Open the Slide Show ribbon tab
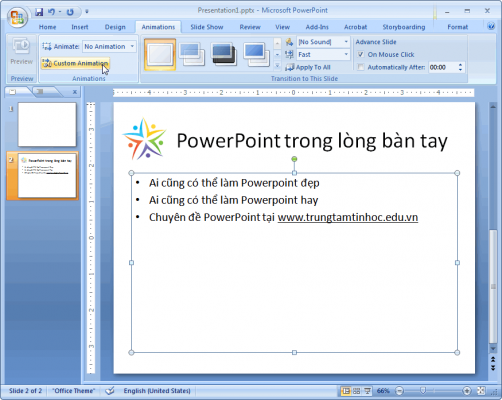502x400 pixels. [x=207, y=27]
